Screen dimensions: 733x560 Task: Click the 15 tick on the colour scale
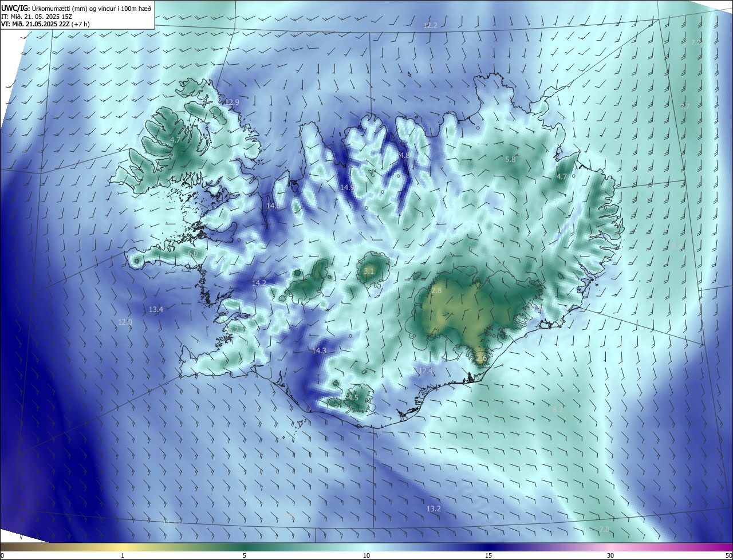[488, 555]
